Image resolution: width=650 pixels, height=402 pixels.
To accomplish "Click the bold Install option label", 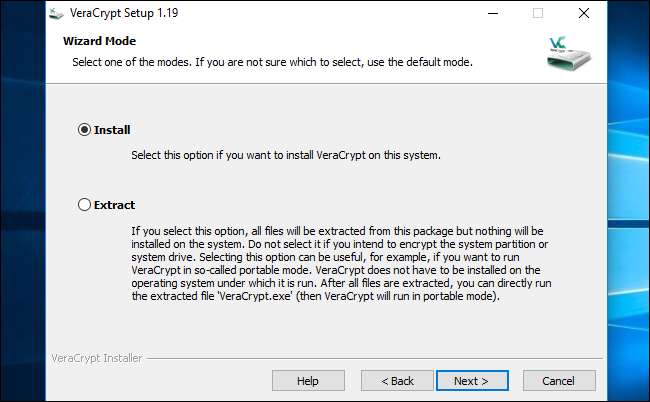I will click(112, 130).
